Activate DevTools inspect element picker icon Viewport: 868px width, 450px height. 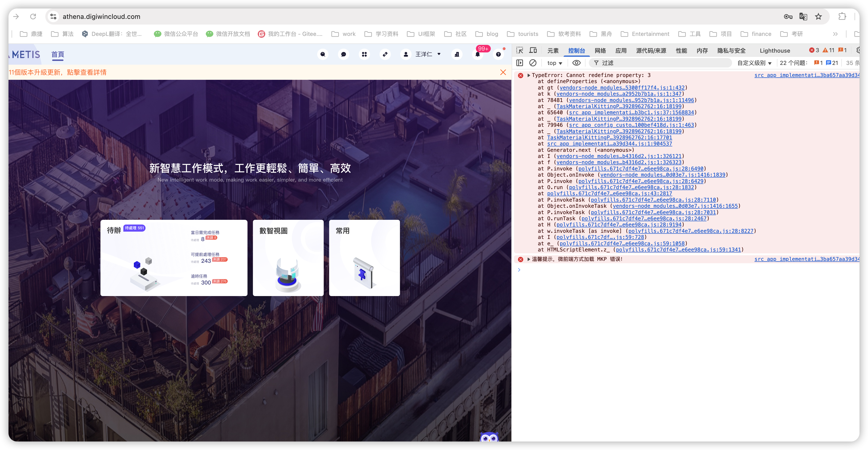[x=520, y=50]
